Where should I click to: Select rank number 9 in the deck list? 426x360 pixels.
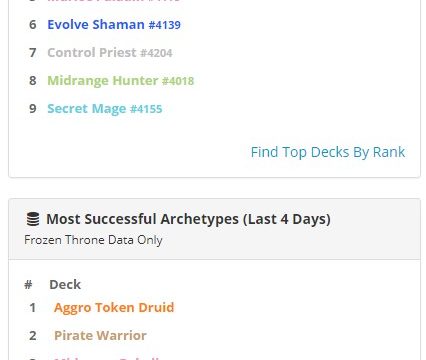[x=33, y=109]
